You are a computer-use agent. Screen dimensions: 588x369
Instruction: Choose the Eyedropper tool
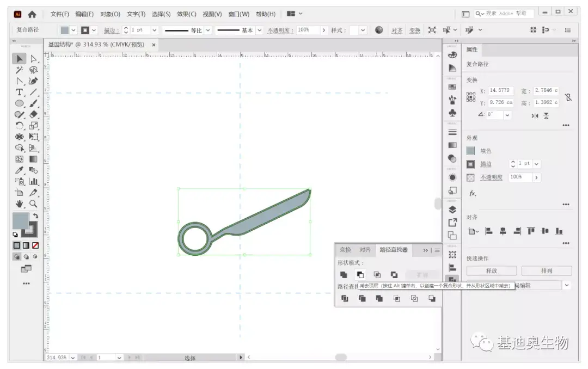coord(19,170)
